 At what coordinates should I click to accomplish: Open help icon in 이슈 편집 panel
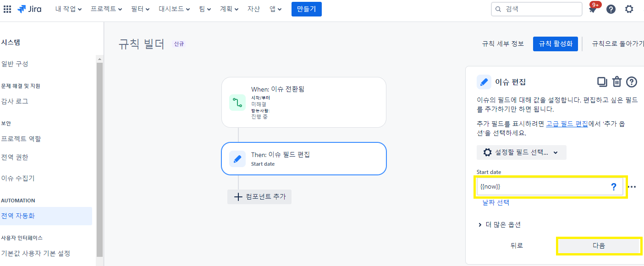(632, 82)
